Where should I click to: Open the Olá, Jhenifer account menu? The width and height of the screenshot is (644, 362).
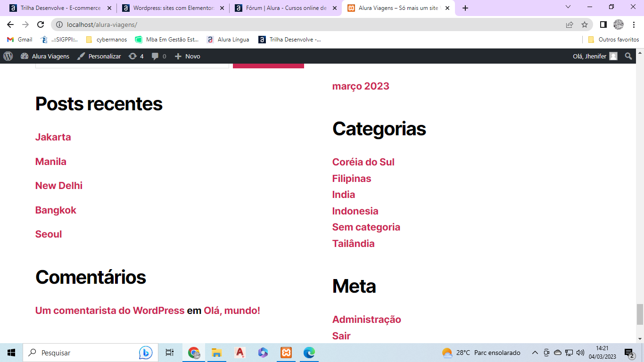click(x=595, y=56)
